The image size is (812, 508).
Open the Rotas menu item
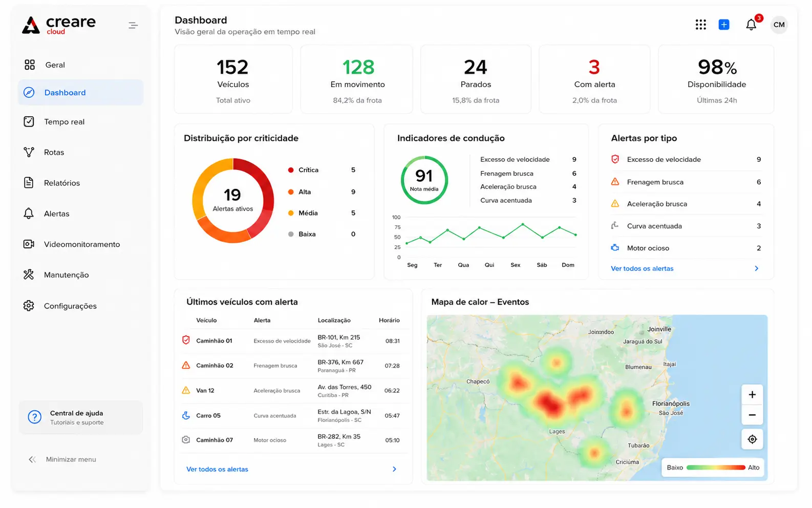click(80, 152)
